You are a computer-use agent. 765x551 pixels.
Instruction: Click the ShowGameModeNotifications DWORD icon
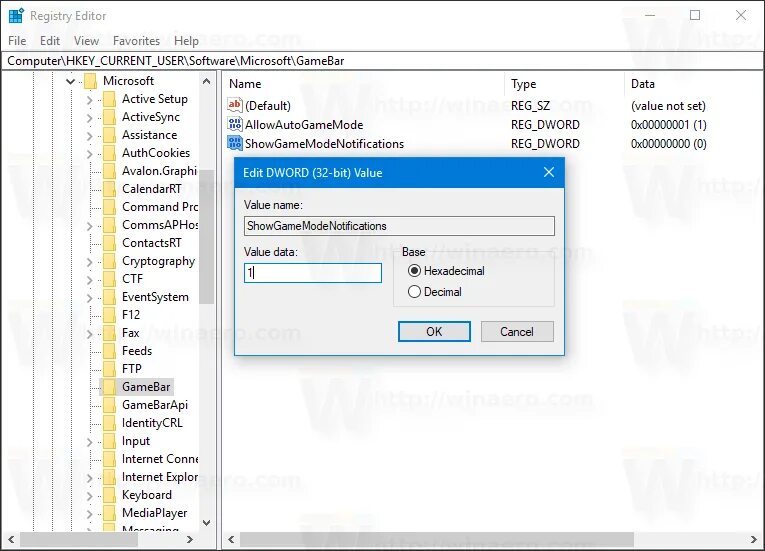235,143
